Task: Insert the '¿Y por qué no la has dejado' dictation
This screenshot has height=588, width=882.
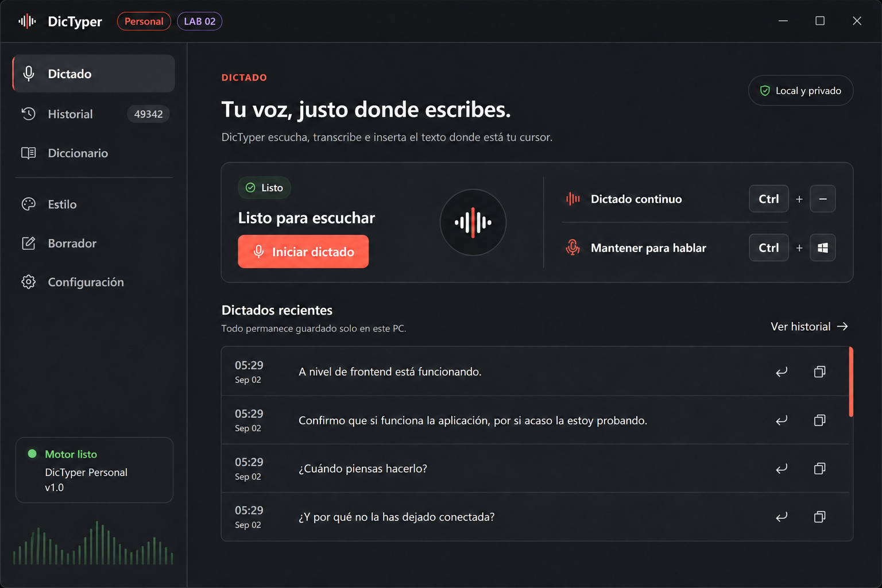Action: 782,517
